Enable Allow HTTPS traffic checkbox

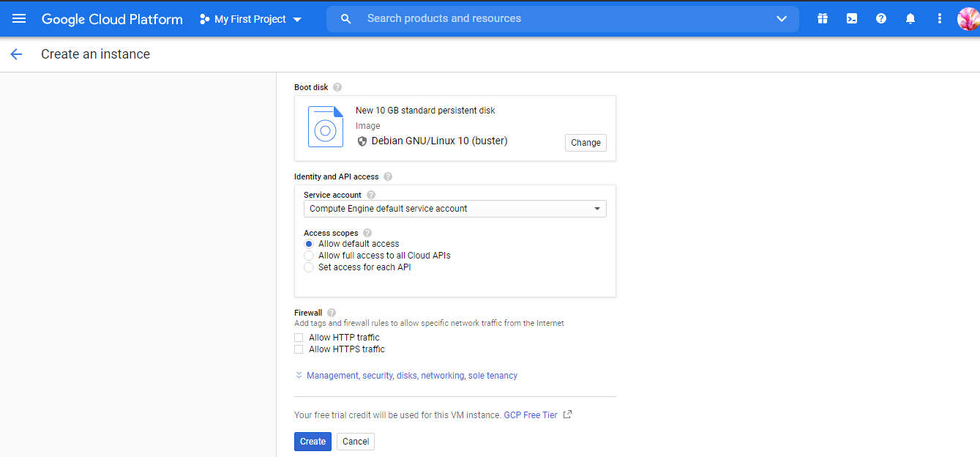click(x=299, y=349)
